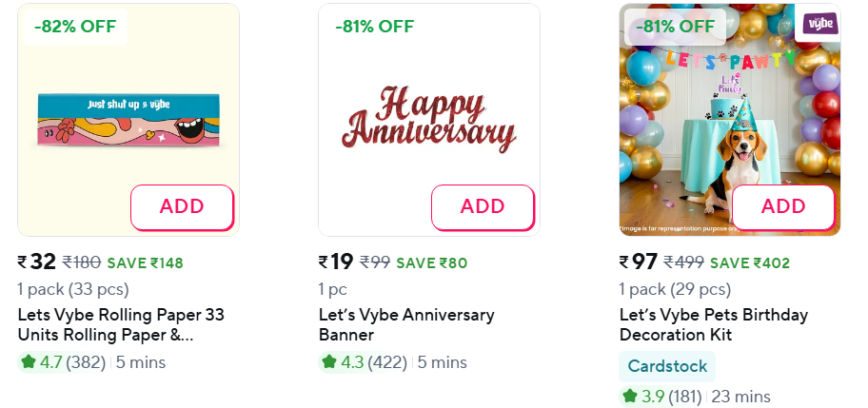
Task: Click green star rating icon for Rolling Paper
Action: (29, 362)
